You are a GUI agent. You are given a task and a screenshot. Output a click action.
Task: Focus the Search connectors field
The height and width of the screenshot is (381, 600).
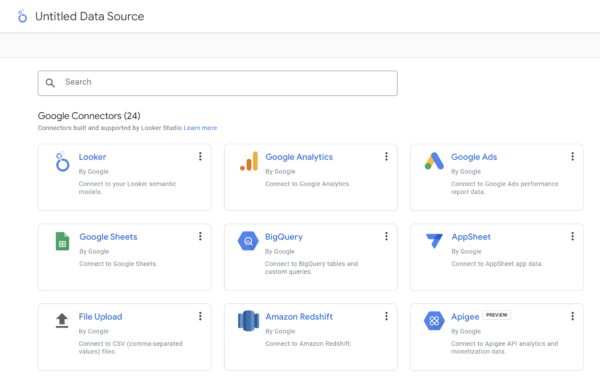click(x=218, y=83)
